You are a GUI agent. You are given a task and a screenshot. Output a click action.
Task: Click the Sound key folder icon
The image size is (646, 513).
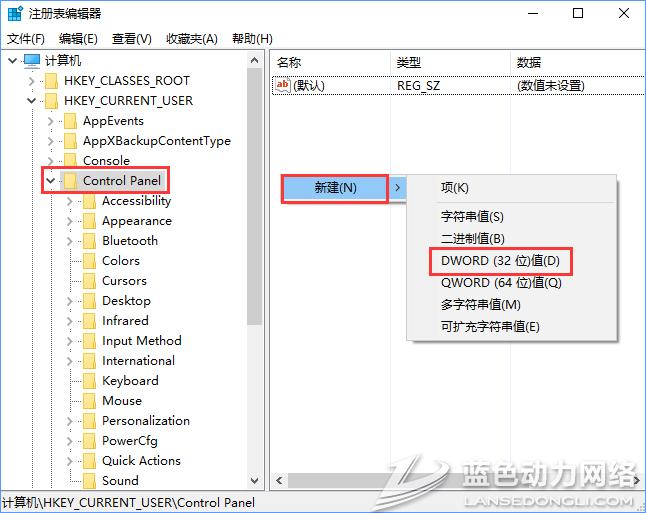89,481
